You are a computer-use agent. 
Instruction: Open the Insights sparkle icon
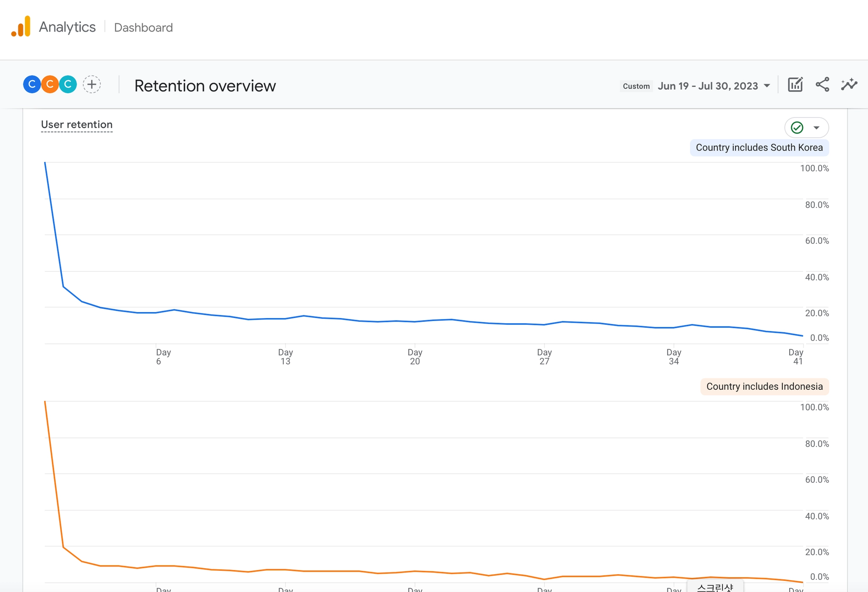(x=849, y=85)
